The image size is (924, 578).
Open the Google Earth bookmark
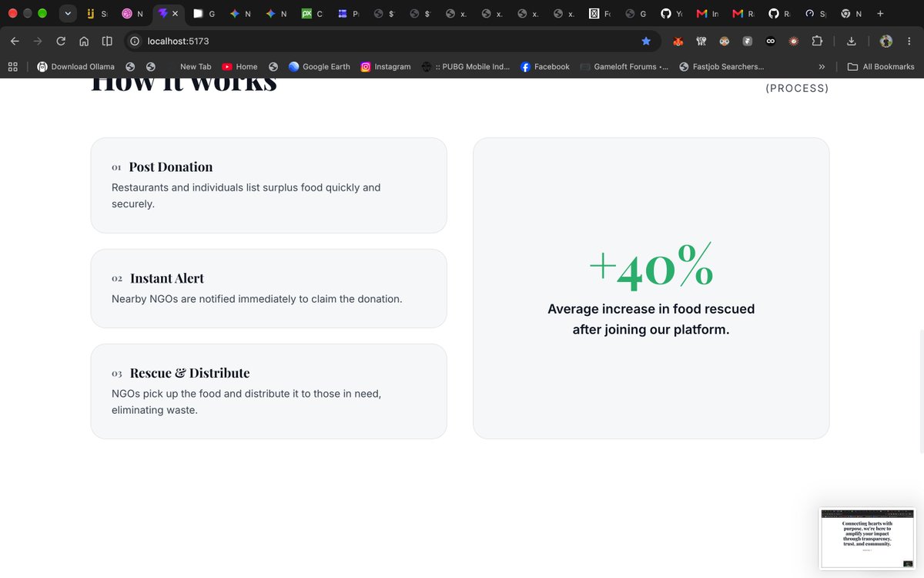319,67
